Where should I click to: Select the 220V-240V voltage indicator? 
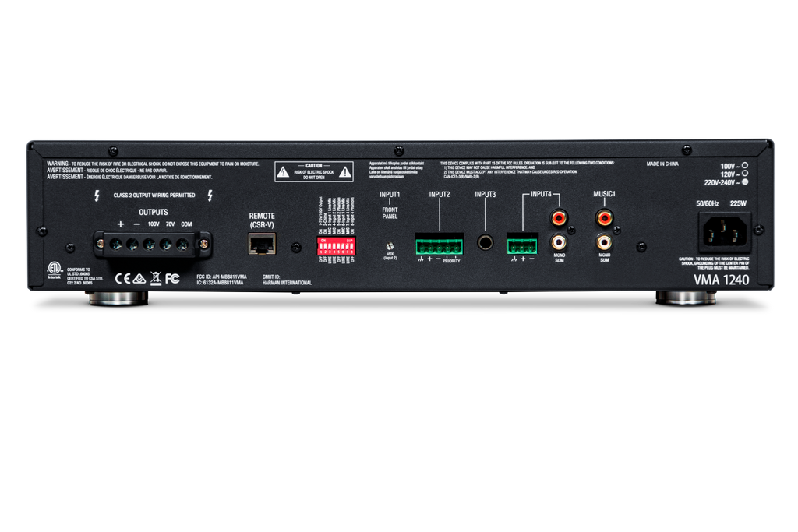745,182
